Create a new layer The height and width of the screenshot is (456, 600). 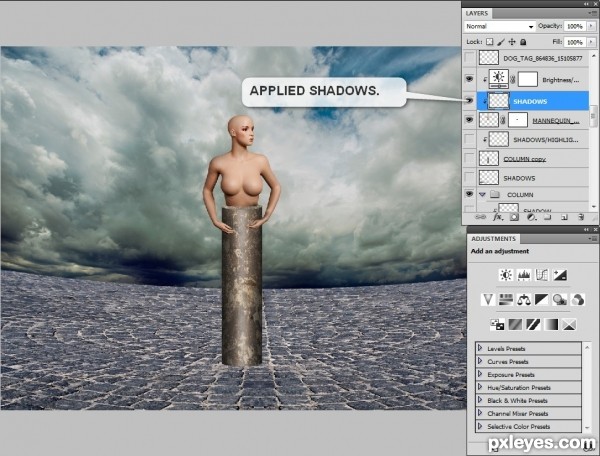pos(564,217)
